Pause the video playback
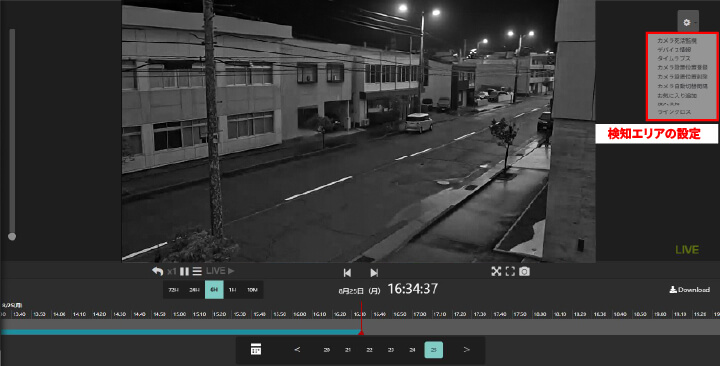 coord(185,271)
